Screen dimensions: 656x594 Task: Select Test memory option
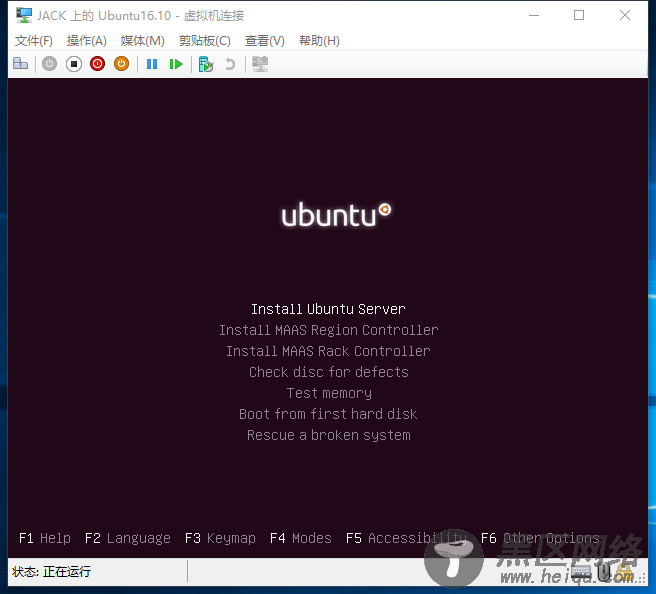pos(329,393)
